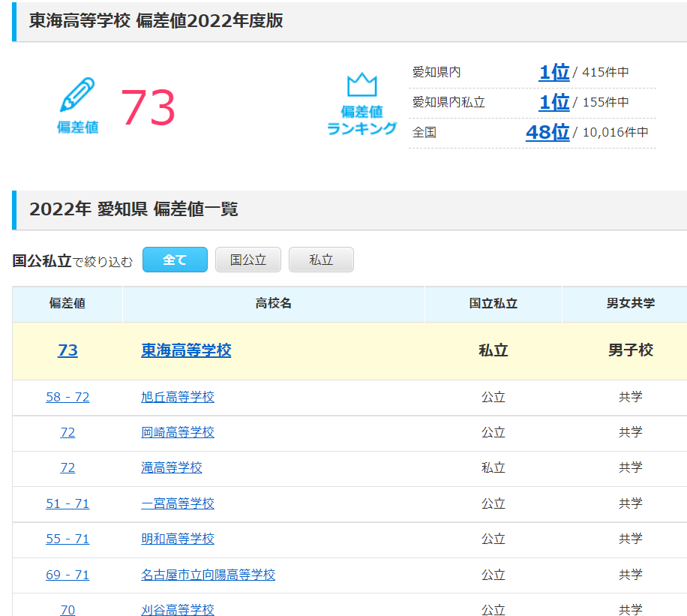This screenshot has height=616, width=687.
Task: Click the large red 73 score
Action: click(148, 107)
